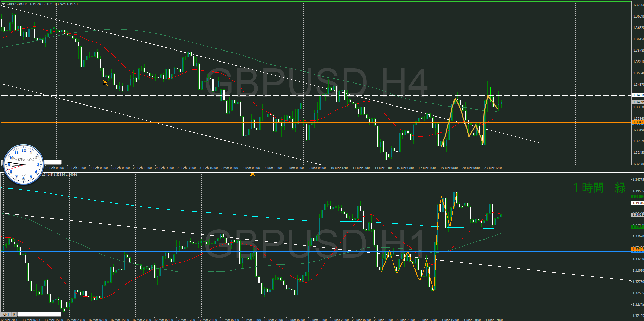Click the green price label on H1 price axis
This screenshot has height=321, width=644.
[638, 197]
